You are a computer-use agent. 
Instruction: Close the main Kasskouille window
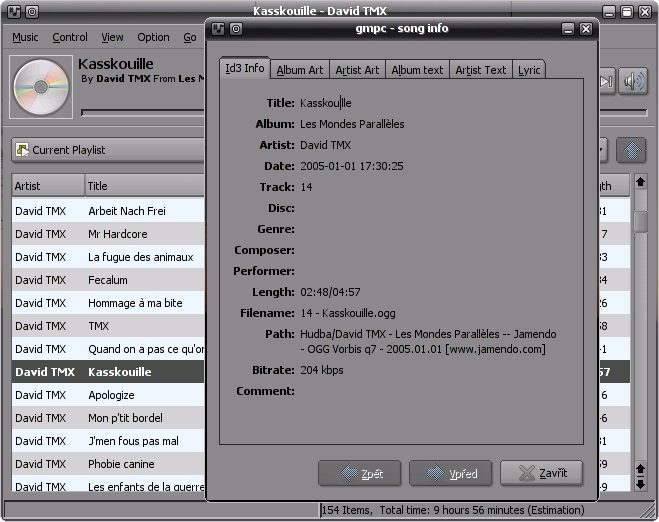coord(645,11)
